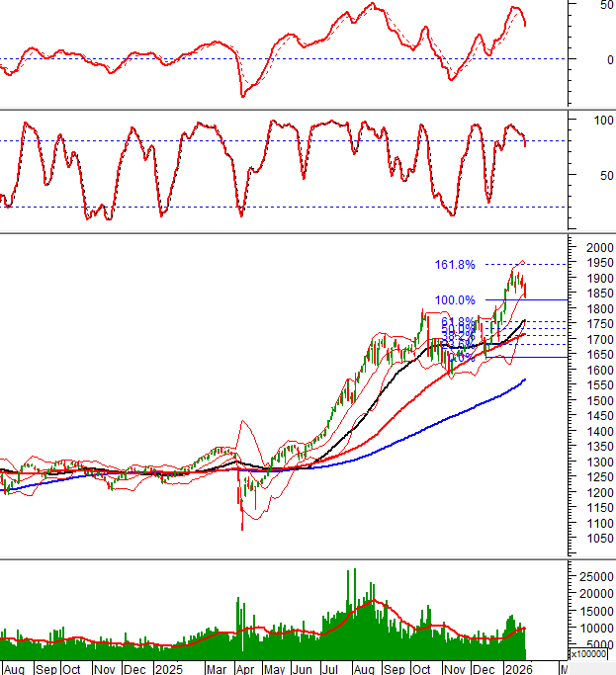Select the 1500 tick on the price scale

[x=594, y=401]
